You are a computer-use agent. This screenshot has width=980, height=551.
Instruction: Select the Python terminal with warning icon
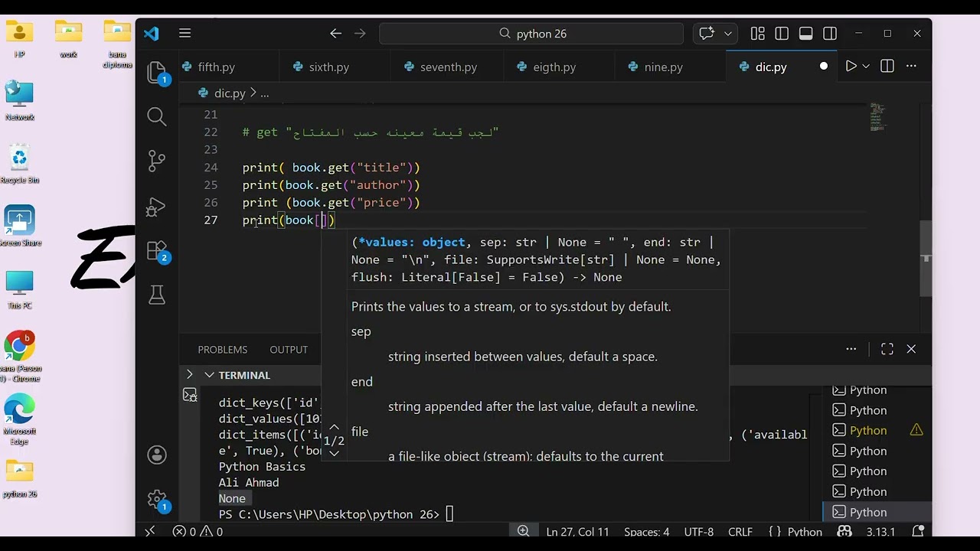pos(877,431)
